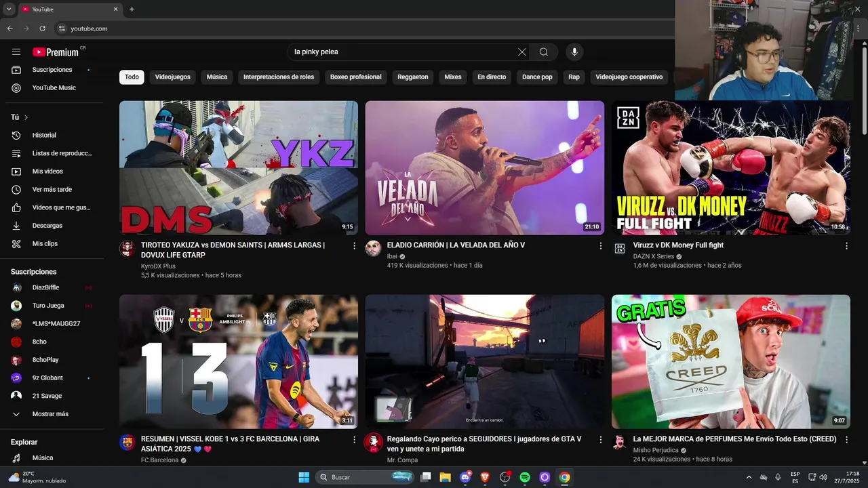
Task: Open more options for ELADIO CARRIÓN video
Action: 600,246
